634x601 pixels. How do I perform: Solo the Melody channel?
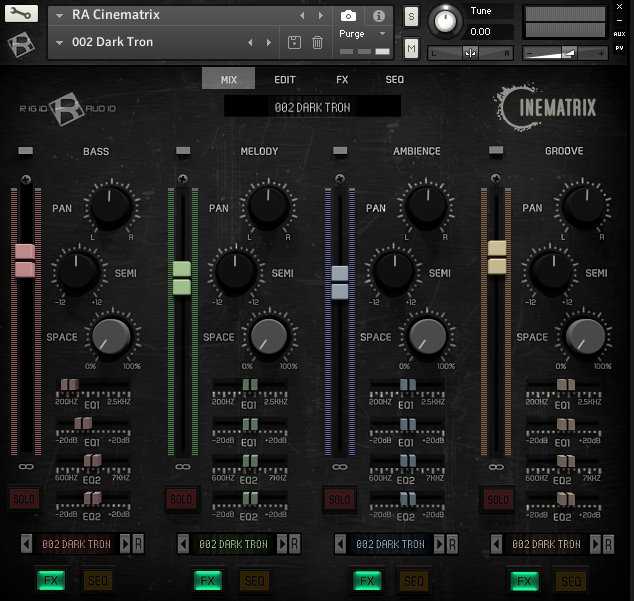click(x=181, y=499)
